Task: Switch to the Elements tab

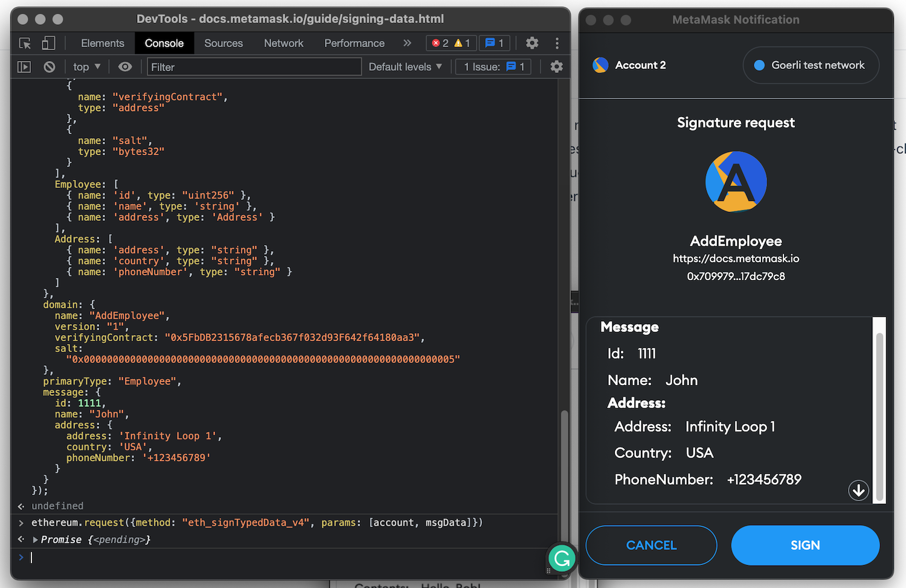Action: click(x=103, y=43)
